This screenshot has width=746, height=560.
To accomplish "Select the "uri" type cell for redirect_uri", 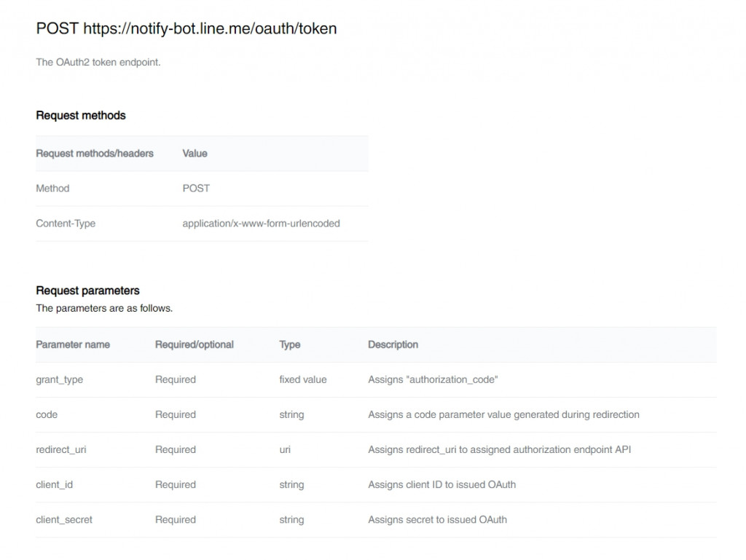I will click(285, 449).
